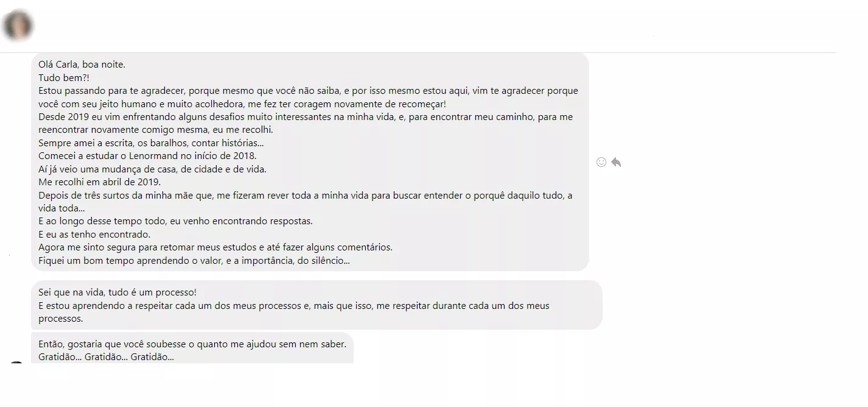The height and width of the screenshot is (407, 868).
Task: Click the line "Aí já veio uma mudança de casa"
Action: click(x=152, y=169)
